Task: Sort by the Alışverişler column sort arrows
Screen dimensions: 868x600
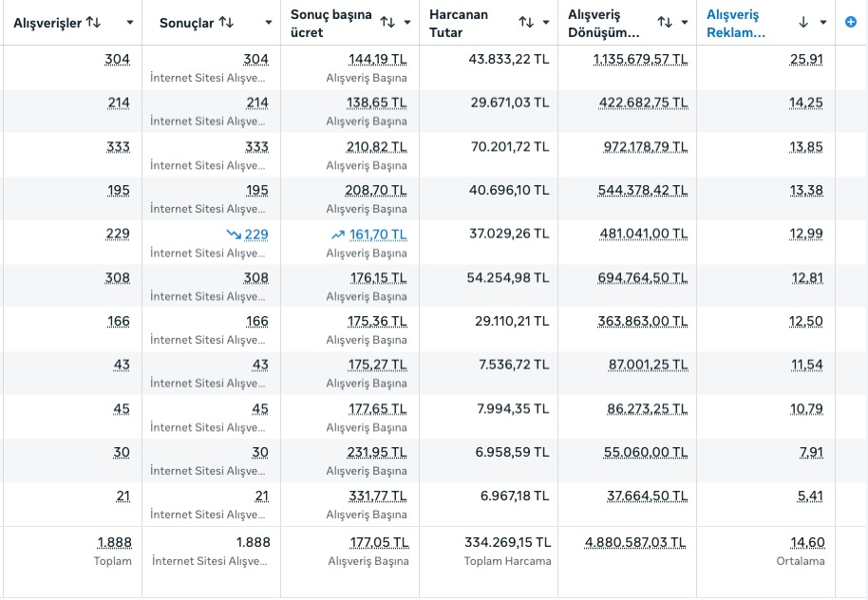Action: pos(93,22)
